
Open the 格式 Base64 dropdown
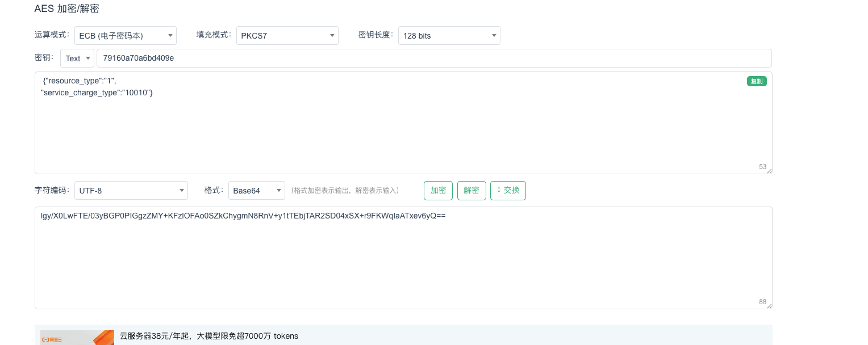(x=257, y=190)
